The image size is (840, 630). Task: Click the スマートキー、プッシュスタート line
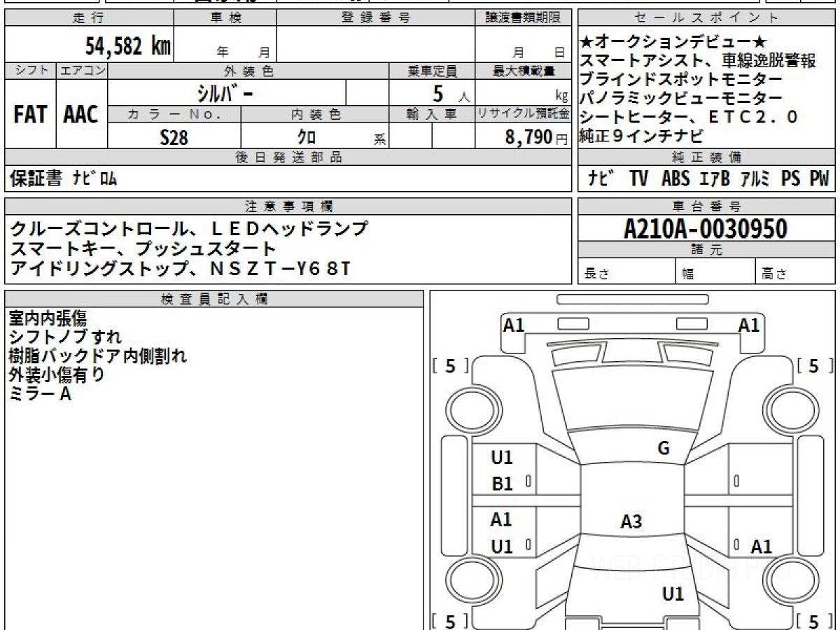(143, 248)
